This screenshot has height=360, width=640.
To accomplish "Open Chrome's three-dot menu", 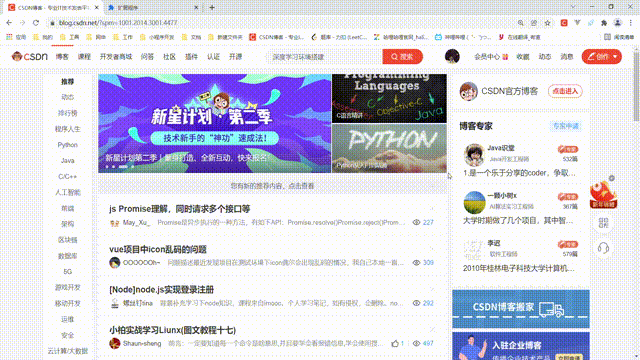I will (631, 23).
